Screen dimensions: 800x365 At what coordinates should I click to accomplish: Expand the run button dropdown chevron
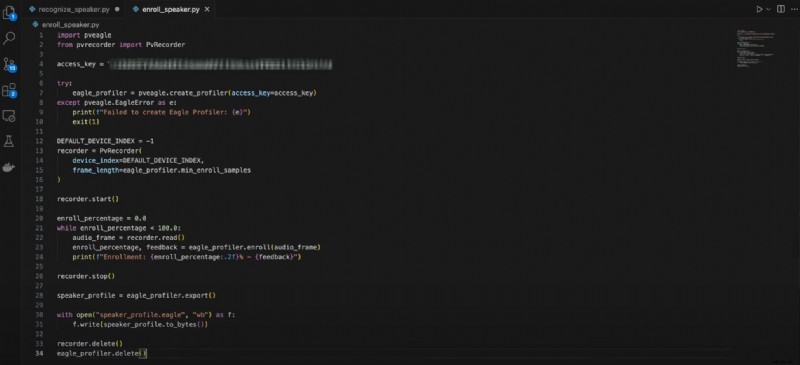coord(768,9)
